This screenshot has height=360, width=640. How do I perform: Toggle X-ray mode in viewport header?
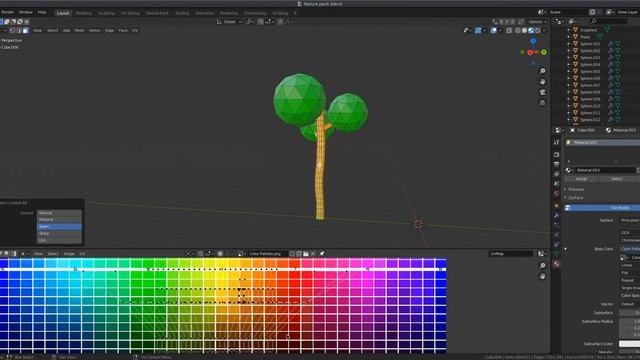point(509,30)
